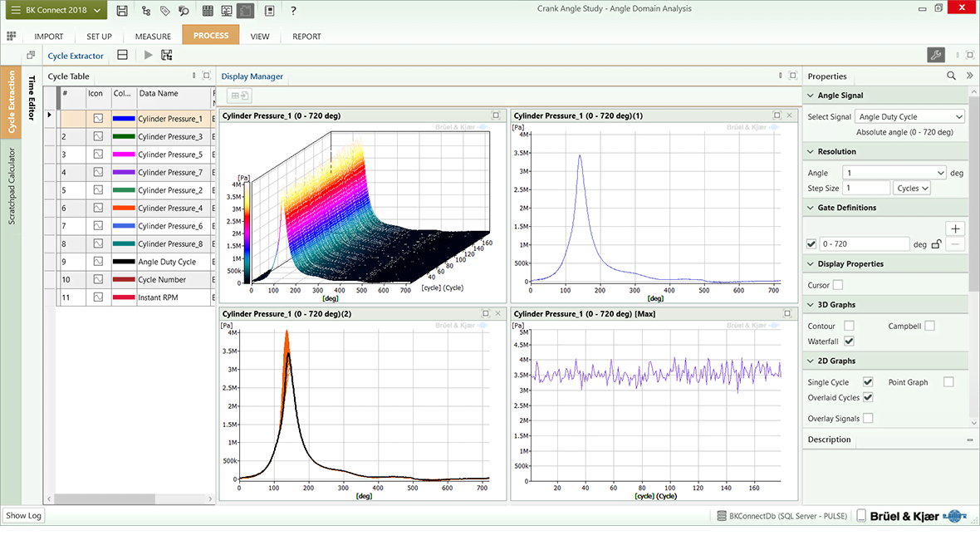Run processing with the play button
The height and width of the screenshot is (560, 980).
[148, 55]
